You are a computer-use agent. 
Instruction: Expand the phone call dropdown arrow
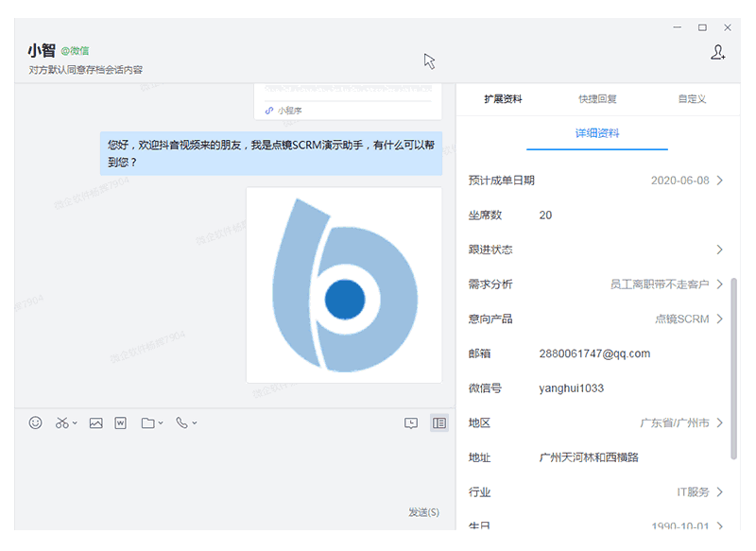195,423
